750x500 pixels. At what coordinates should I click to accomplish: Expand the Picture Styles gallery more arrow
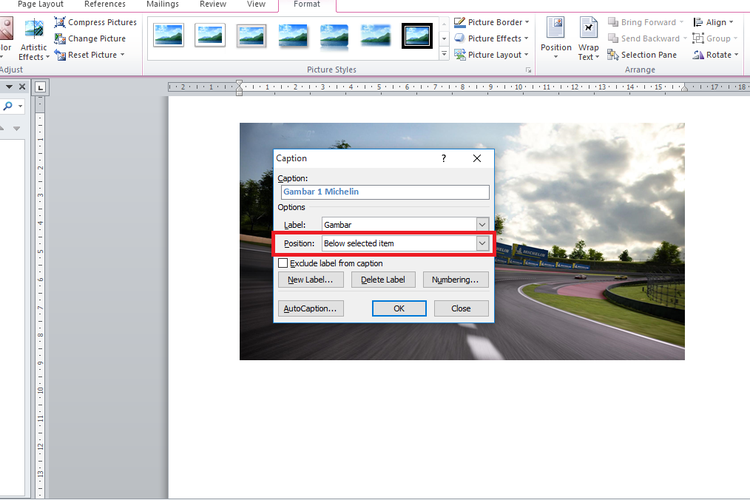tap(444, 54)
